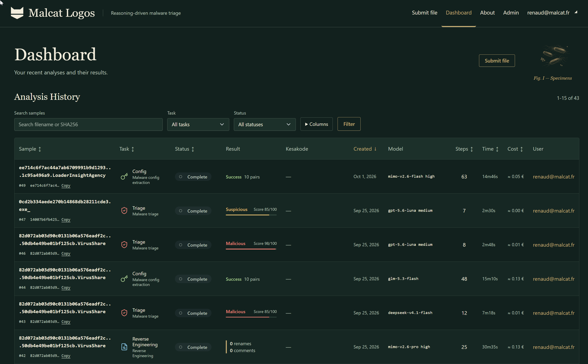The width and height of the screenshot is (588, 364).
Task: Click the shield icon in row #43 Triage
Action: (x=124, y=313)
